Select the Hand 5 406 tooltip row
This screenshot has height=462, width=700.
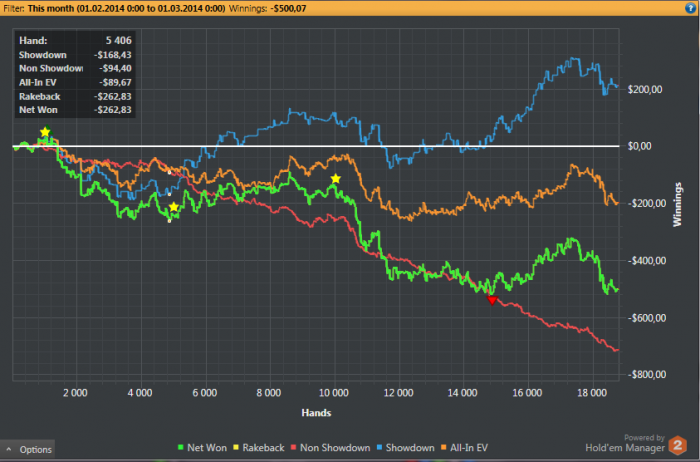(x=75, y=41)
